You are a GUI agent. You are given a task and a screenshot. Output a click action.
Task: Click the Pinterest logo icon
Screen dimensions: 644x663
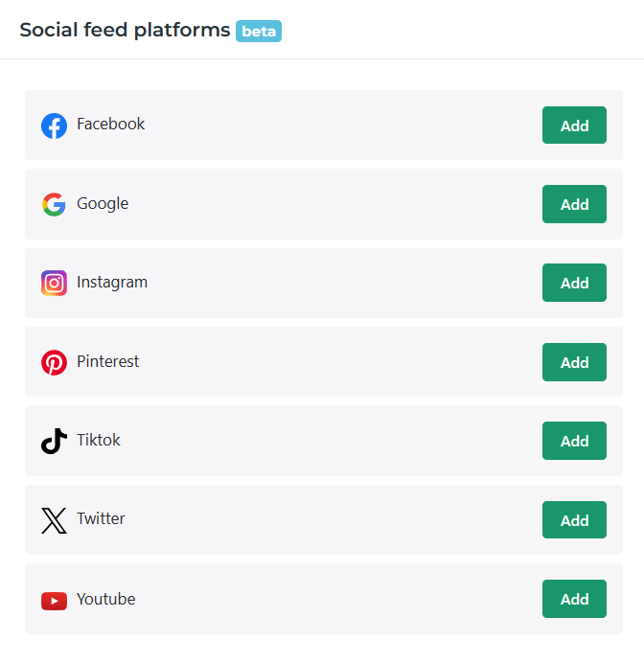coord(54,362)
